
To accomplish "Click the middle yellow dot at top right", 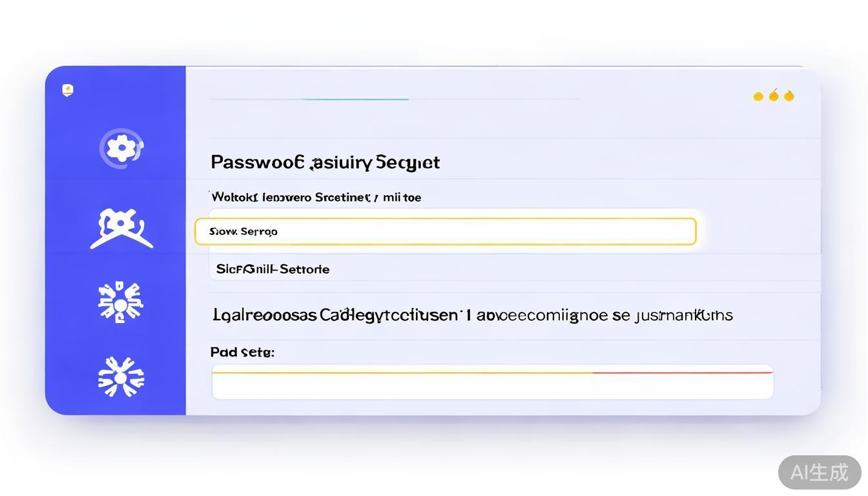I will 774,96.
